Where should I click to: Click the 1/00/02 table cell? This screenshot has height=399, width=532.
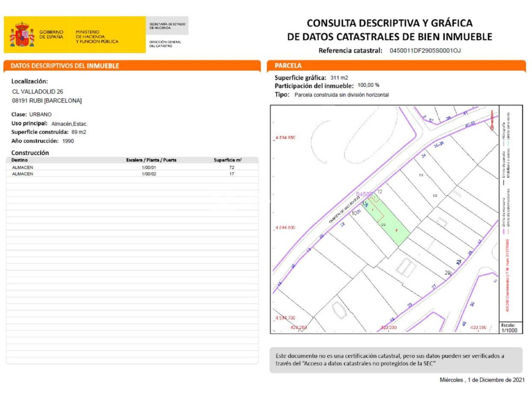(149, 174)
